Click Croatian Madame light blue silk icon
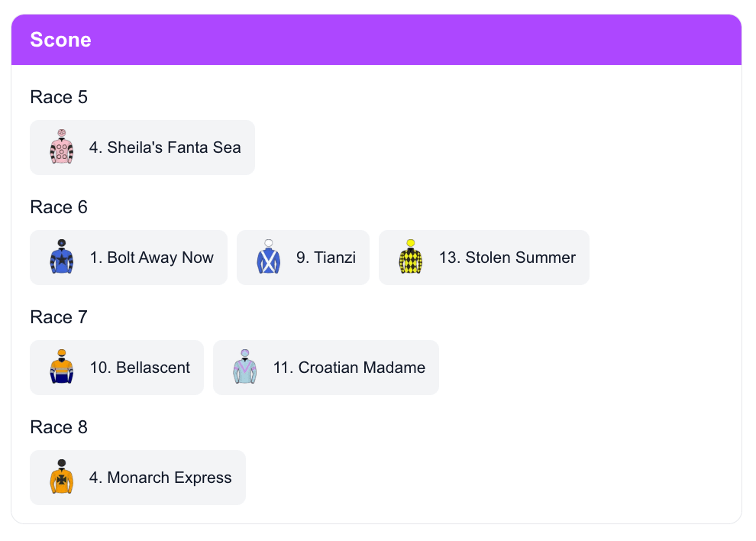Screen dimensions: 756x541 tap(245, 367)
